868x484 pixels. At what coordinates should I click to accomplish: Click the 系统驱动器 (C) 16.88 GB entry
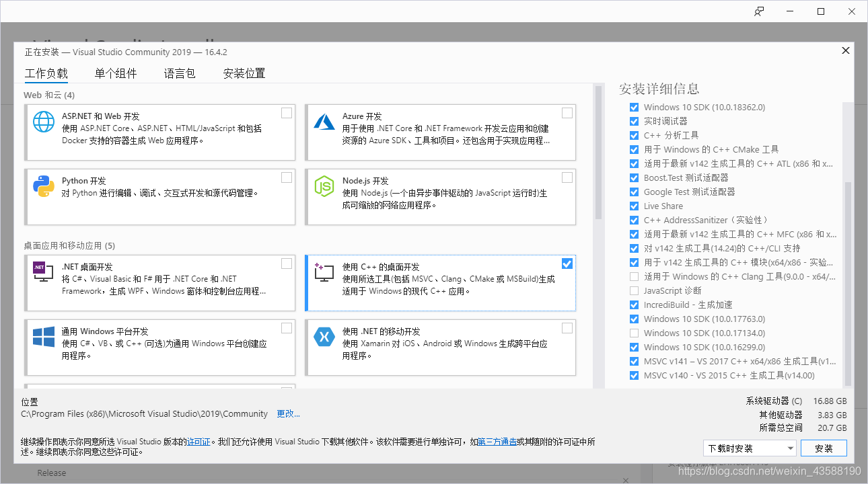pyautogui.click(x=796, y=401)
